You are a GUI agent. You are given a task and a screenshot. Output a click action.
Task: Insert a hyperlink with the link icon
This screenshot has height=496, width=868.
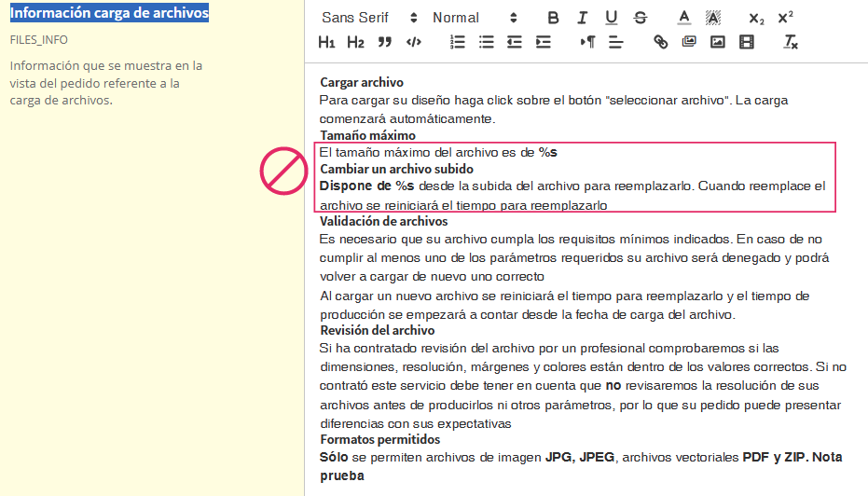[x=661, y=42]
